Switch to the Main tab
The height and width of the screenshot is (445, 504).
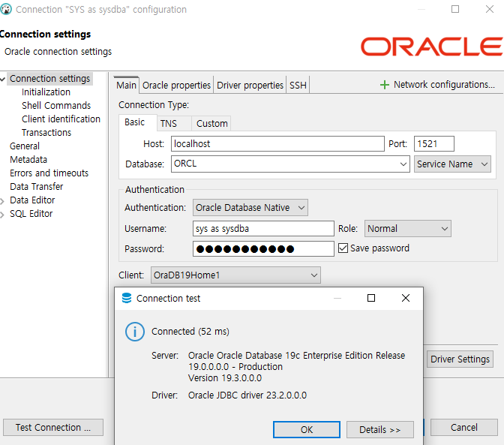[x=126, y=86]
